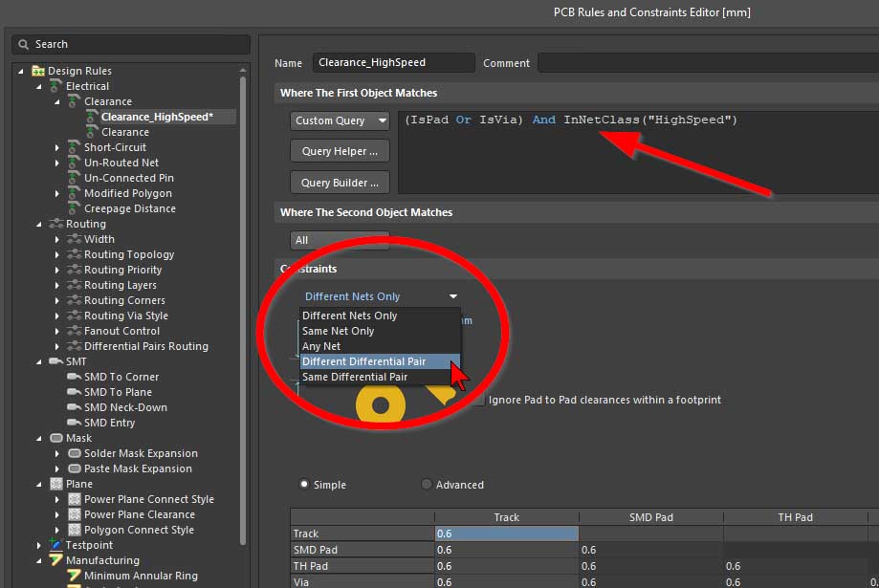Viewport: 879px width, 588px height.
Task: Click the Clearance_HighSpeed rule icon in tree
Action: [92, 117]
